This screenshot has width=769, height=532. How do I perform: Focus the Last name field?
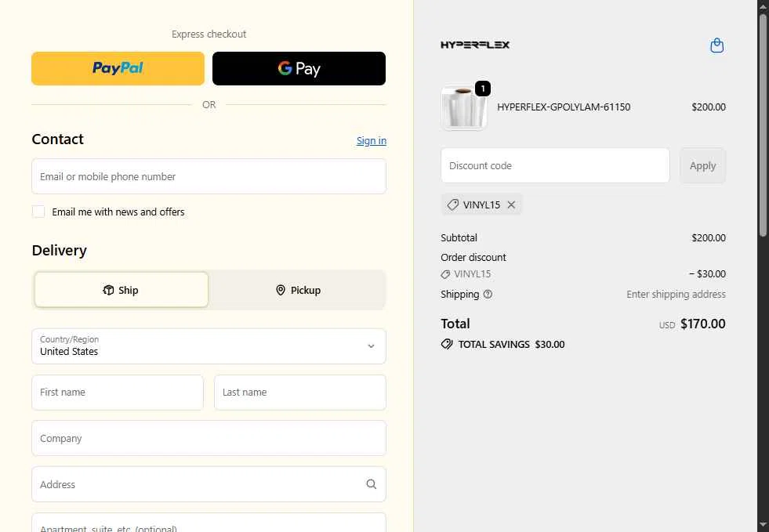[x=300, y=393]
